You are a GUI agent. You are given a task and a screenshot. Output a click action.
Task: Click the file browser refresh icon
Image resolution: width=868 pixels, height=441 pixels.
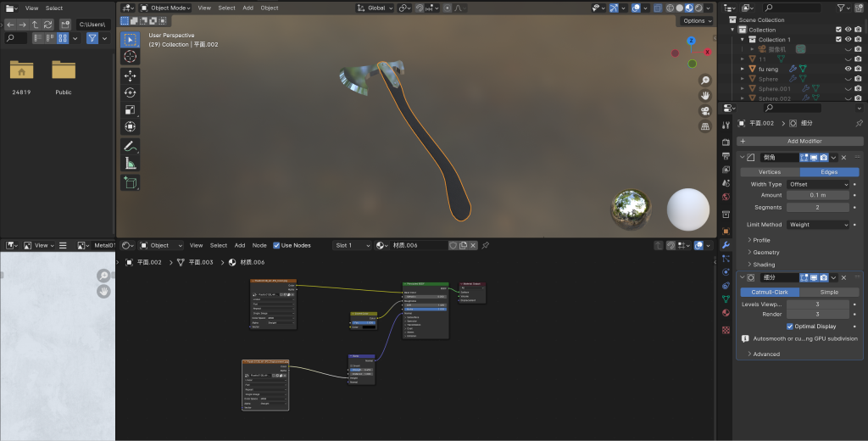click(x=48, y=25)
